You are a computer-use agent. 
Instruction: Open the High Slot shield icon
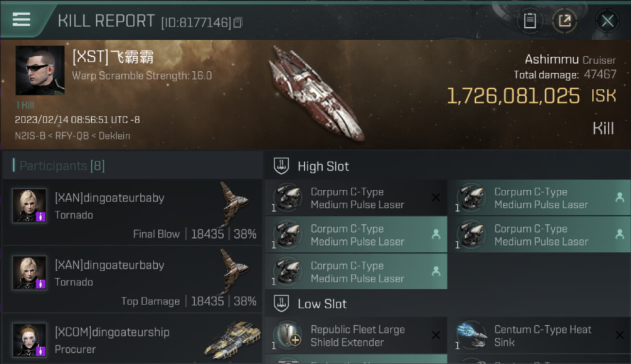[282, 166]
